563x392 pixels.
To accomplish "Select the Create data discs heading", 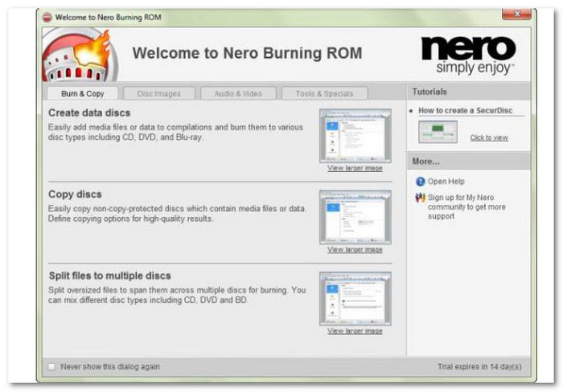I will [x=89, y=113].
